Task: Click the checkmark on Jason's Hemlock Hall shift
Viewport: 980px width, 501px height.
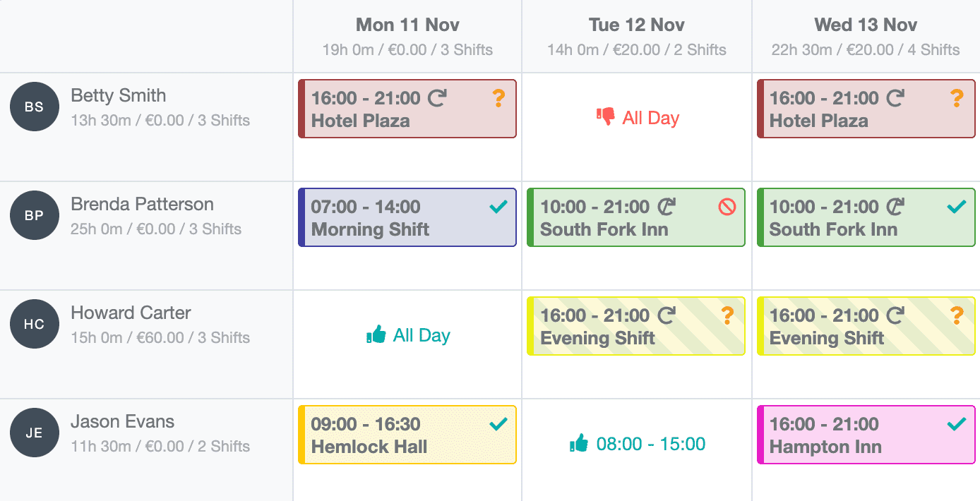Action: [498, 423]
